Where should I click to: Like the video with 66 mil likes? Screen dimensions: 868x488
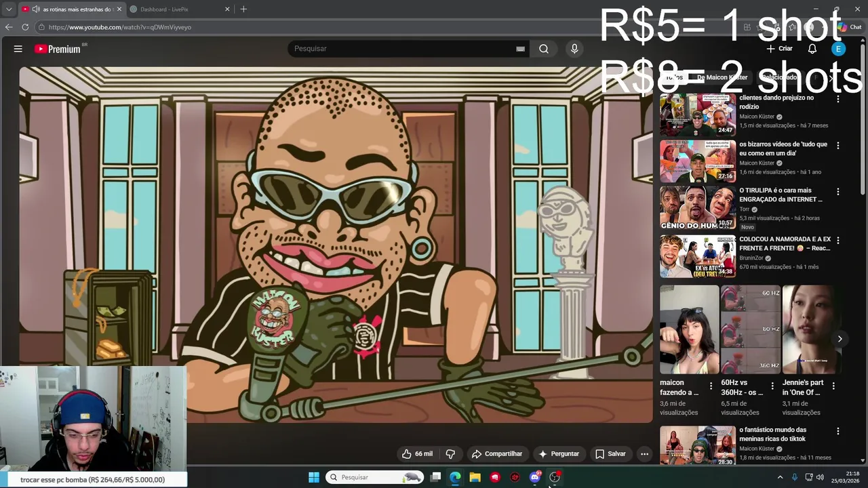(x=417, y=454)
